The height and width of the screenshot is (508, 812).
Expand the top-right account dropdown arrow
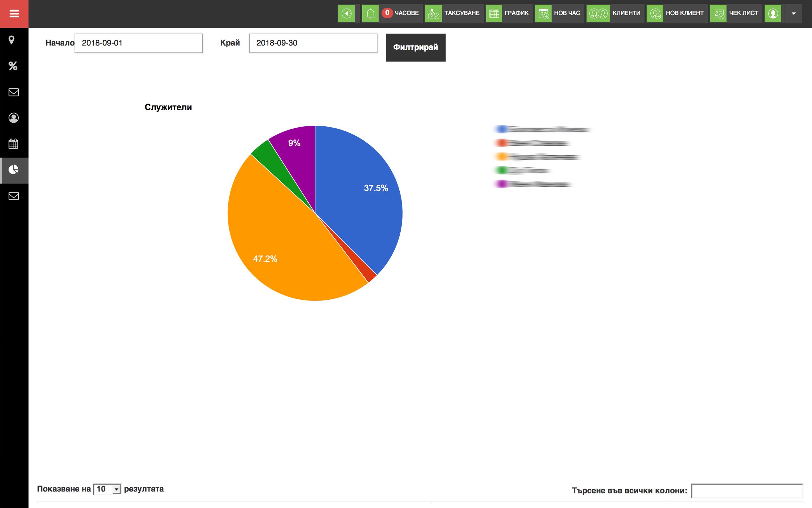(x=794, y=13)
